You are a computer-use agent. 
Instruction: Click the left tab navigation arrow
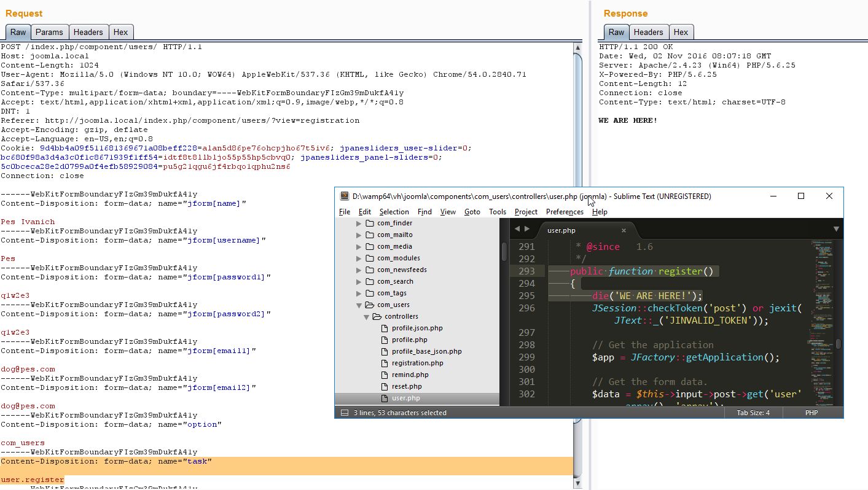[517, 229]
